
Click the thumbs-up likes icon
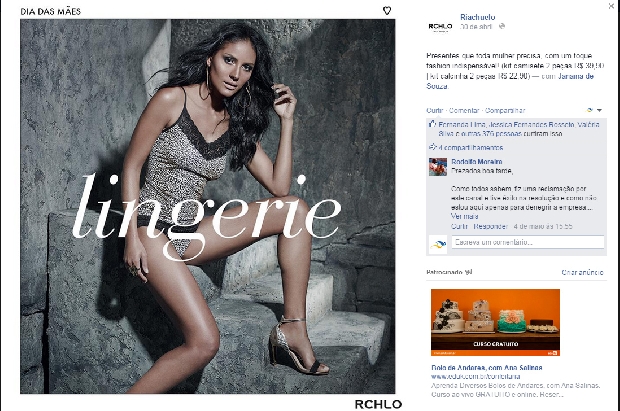[432, 124]
